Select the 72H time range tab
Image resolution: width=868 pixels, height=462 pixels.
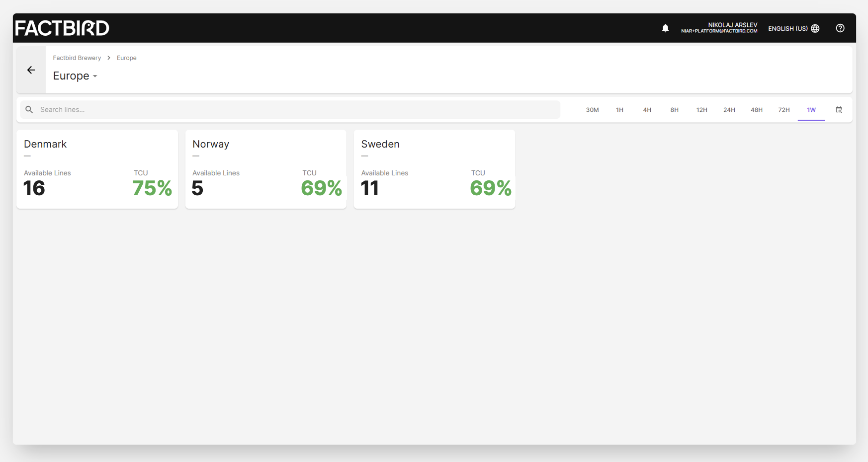(783, 110)
